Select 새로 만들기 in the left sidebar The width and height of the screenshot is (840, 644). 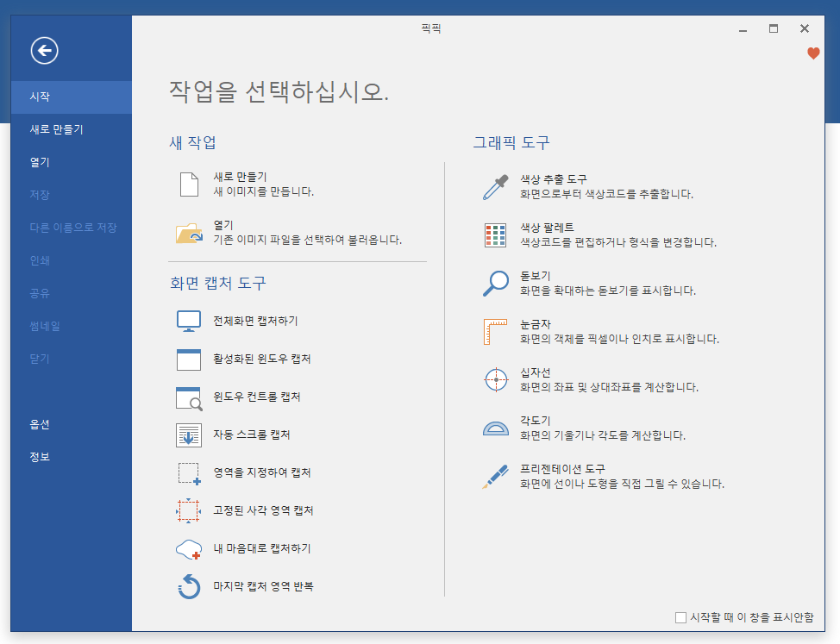[72, 129]
